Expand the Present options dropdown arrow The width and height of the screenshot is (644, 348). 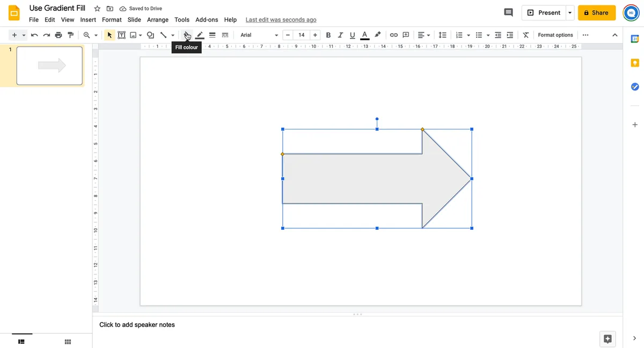pyautogui.click(x=570, y=12)
